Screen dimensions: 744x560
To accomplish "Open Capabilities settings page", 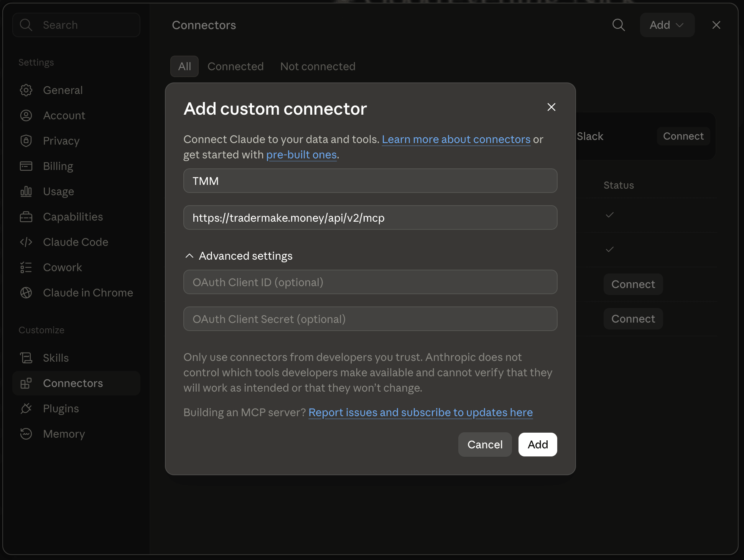I will click(x=76, y=217).
